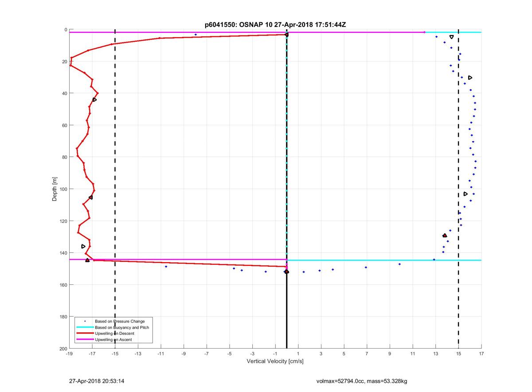Click the x-axis tick label '-11'
This screenshot has height=392, width=532.
click(160, 353)
